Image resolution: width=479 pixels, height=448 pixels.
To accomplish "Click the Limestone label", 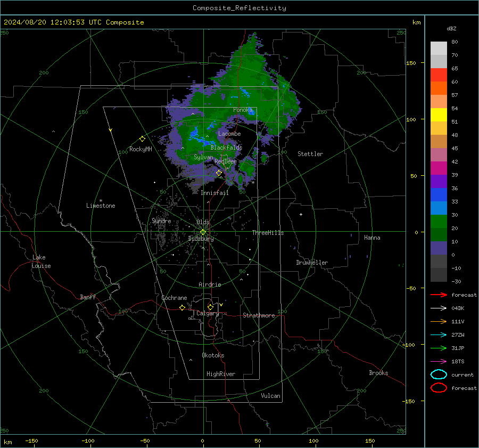I will [x=101, y=206].
